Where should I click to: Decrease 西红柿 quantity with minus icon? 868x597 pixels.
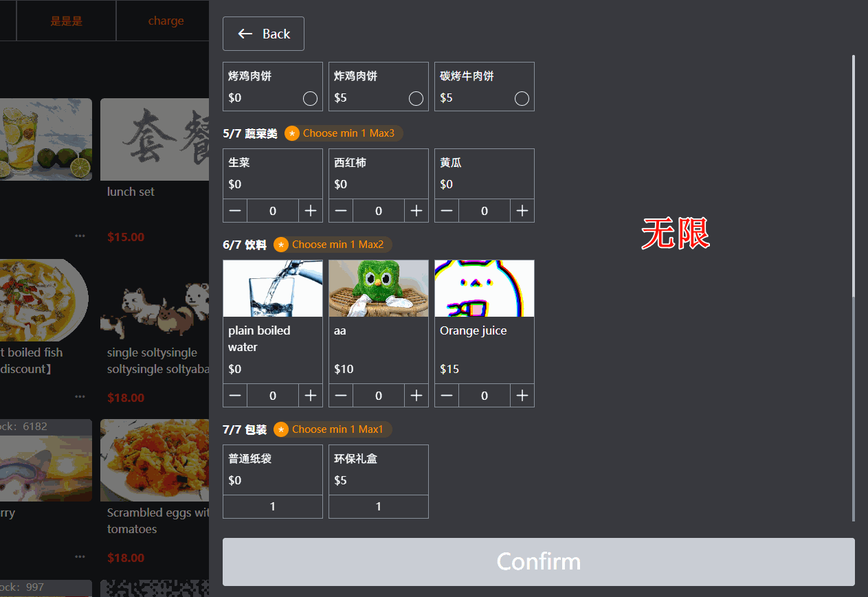pyautogui.click(x=341, y=211)
